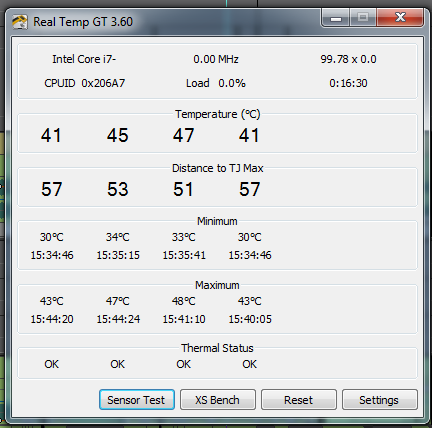Minimize the Real Temp window
Screen dimensions: 432x428
tap(336, 18)
